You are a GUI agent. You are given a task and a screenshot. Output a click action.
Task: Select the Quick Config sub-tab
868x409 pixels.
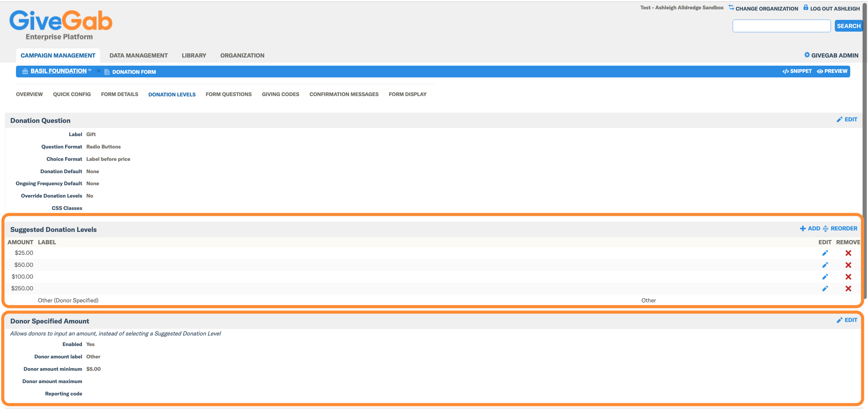pyautogui.click(x=72, y=94)
